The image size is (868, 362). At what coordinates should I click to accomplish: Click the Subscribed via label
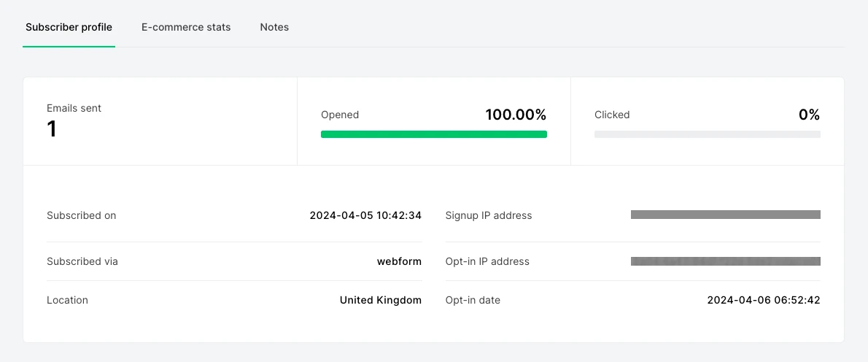point(82,261)
